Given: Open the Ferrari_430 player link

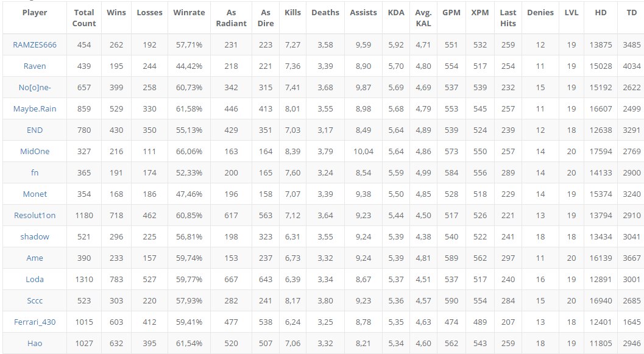Looking at the screenshot, I should [34, 322].
